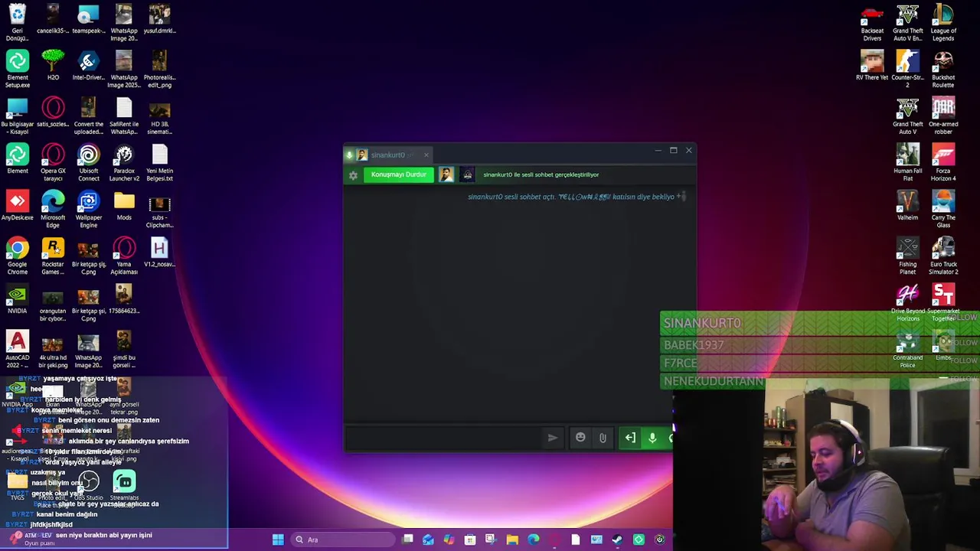Click sinankurt0's avatar in voice chat bar
This screenshot has width=980, height=551.
pos(446,174)
